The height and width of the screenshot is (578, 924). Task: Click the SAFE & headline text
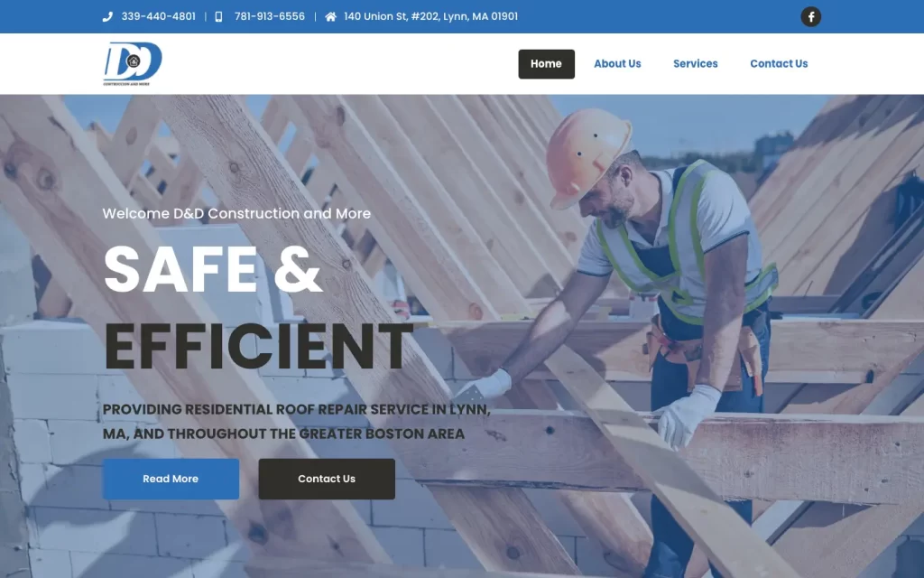(213, 269)
